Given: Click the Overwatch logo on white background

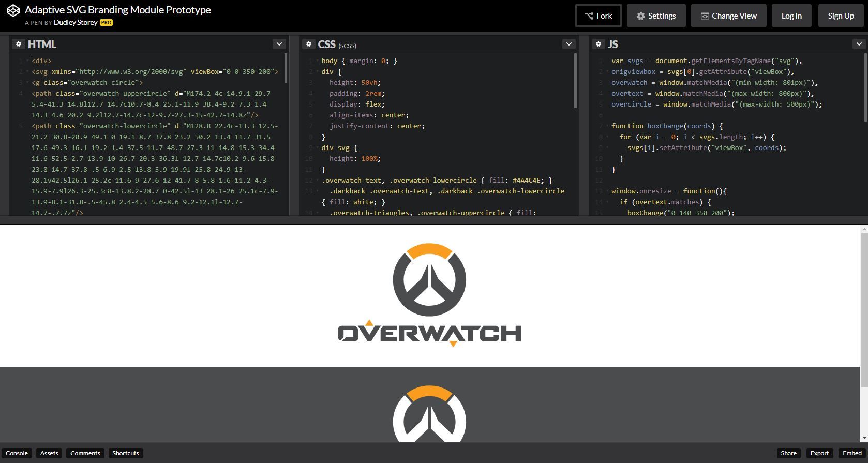Looking at the screenshot, I should (x=429, y=295).
